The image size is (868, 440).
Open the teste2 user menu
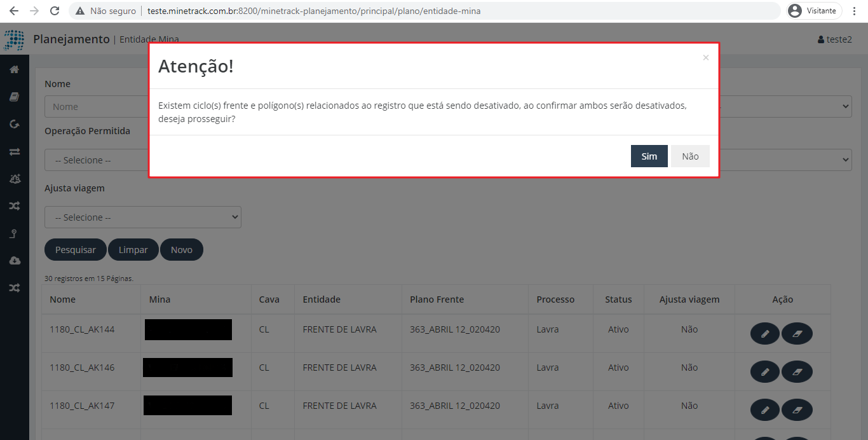tap(834, 39)
